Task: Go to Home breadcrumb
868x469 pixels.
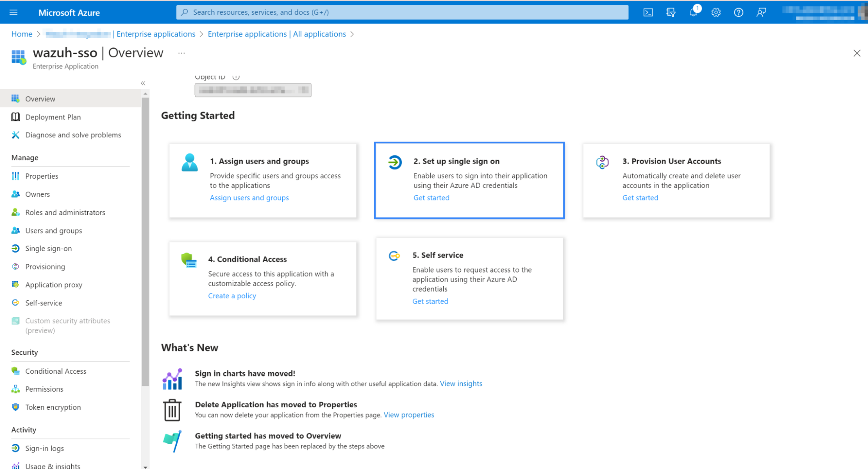Action: 22,34
